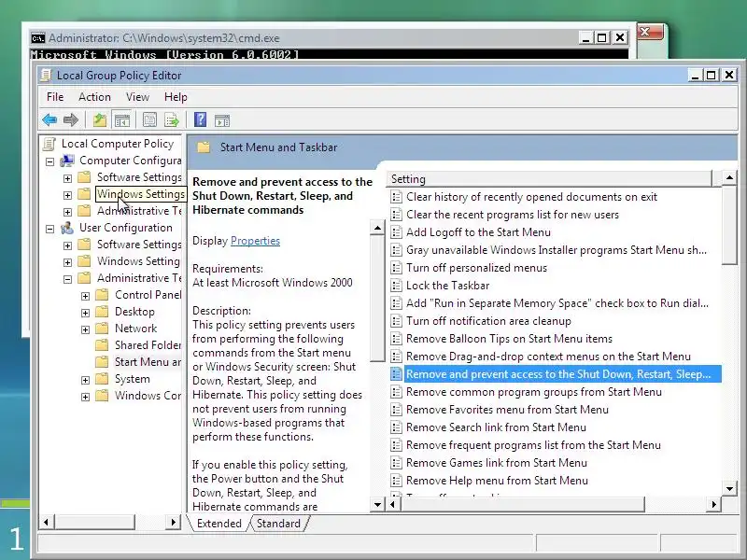Click the Export List toolbar icon
The width and height of the screenshot is (747, 560).
(172, 120)
